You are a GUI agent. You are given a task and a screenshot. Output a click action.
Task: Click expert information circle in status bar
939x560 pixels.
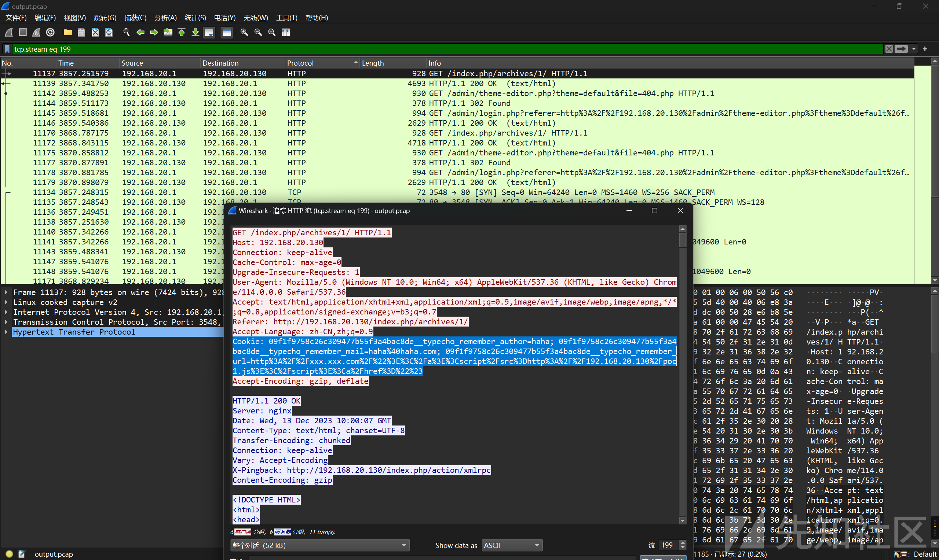point(10,554)
